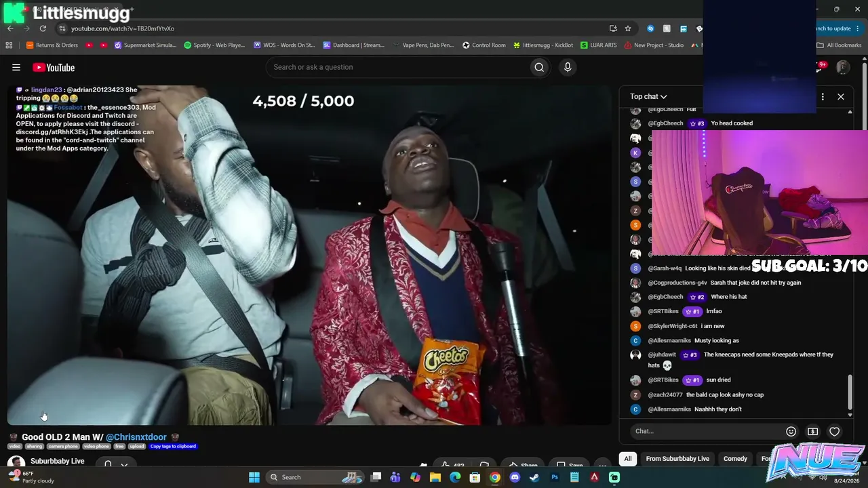Image resolution: width=868 pixels, height=488 pixels.
Task: Open Task View on the taskbar
Action: pos(376,477)
